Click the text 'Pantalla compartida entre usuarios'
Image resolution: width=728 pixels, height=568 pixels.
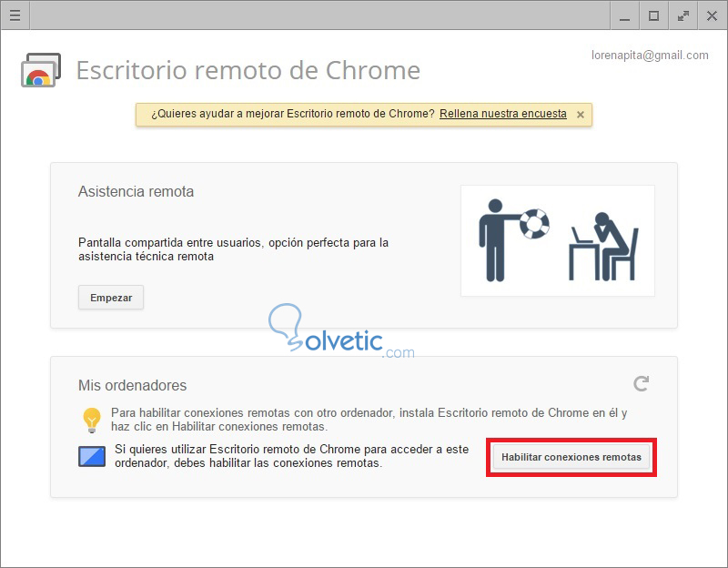(x=169, y=242)
